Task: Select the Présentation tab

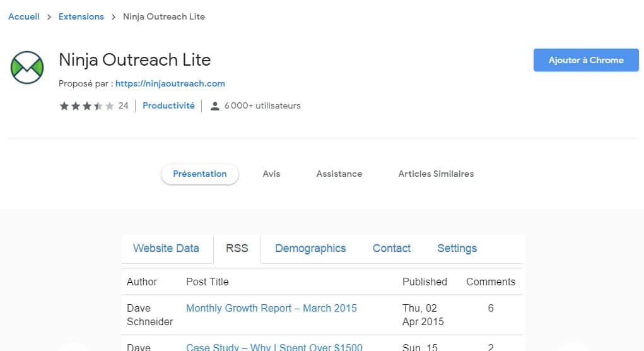Action: point(199,174)
